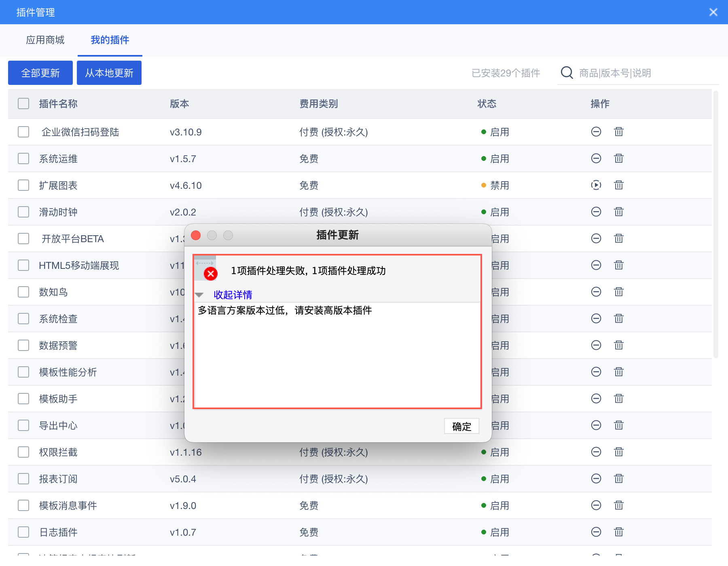Delete the 系统运维 plugin using its trash icon

click(619, 158)
